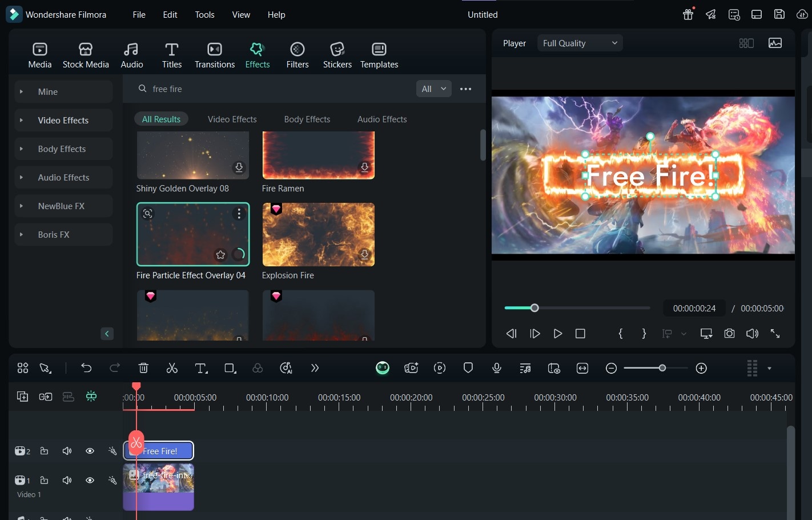Open the Edit menu

[170, 14]
